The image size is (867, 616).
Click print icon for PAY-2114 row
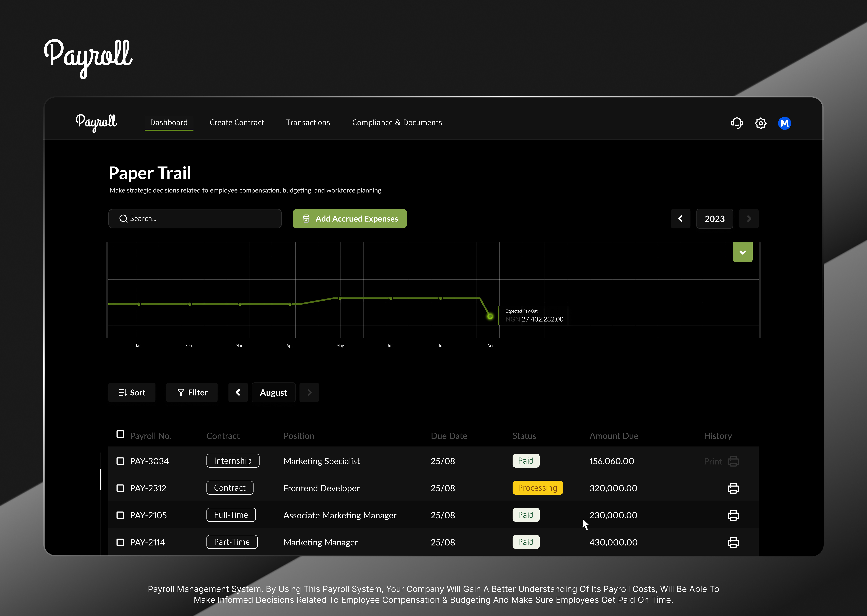click(733, 542)
